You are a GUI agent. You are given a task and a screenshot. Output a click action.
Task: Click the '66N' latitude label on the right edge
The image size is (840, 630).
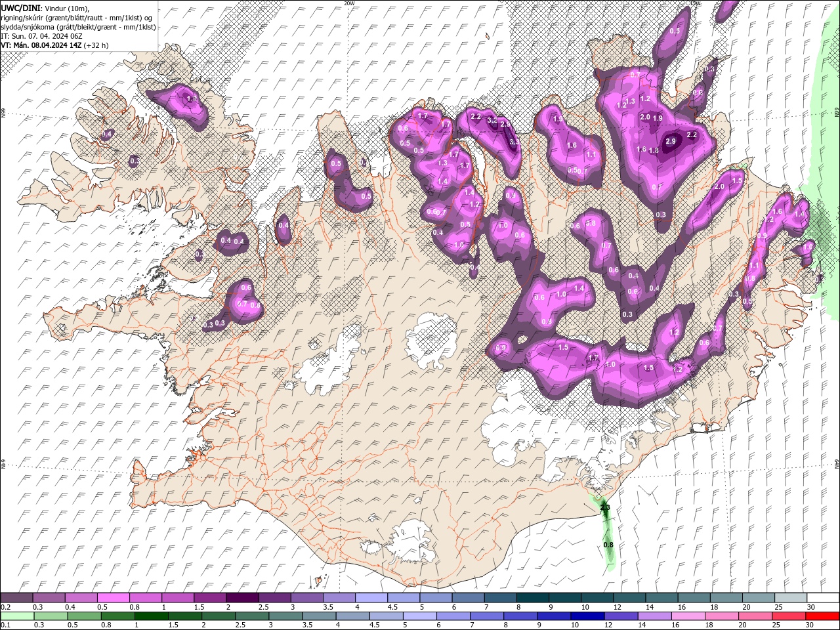(837, 114)
